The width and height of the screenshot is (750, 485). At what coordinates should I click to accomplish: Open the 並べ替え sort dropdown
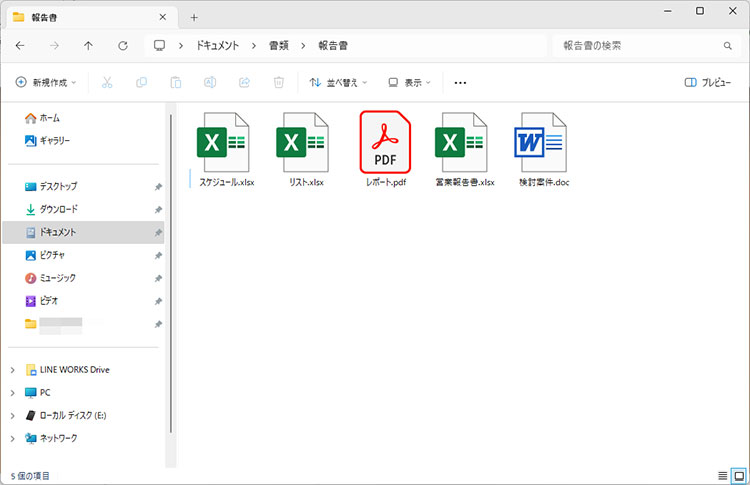pos(339,82)
